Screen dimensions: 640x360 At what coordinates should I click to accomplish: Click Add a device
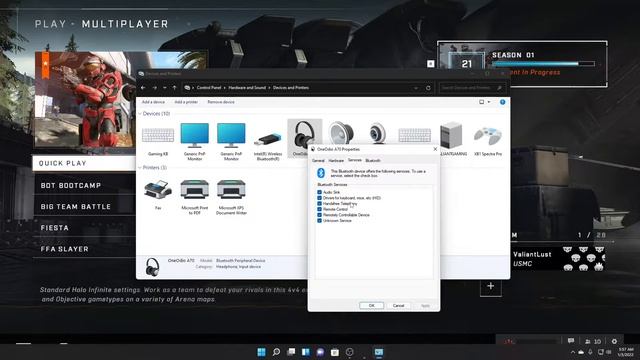153,102
